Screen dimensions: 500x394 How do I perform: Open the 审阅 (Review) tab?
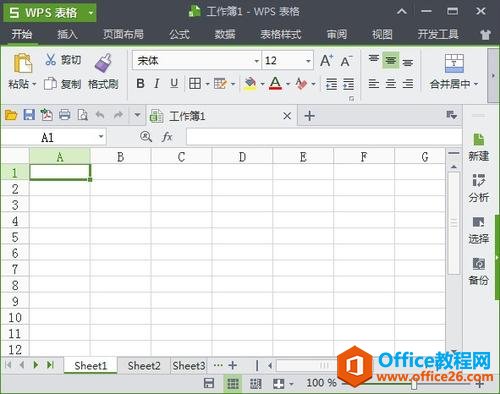pyautogui.click(x=337, y=34)
